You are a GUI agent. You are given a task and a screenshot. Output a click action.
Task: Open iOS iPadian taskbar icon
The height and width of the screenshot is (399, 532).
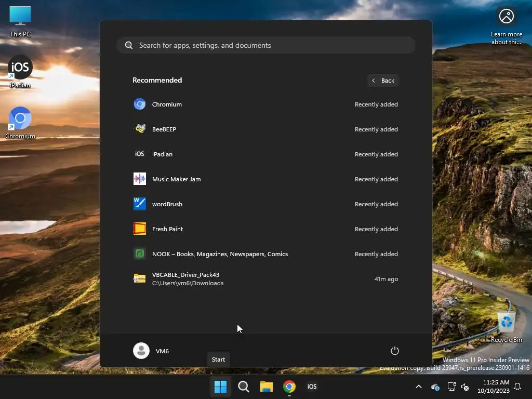[312, 387]
